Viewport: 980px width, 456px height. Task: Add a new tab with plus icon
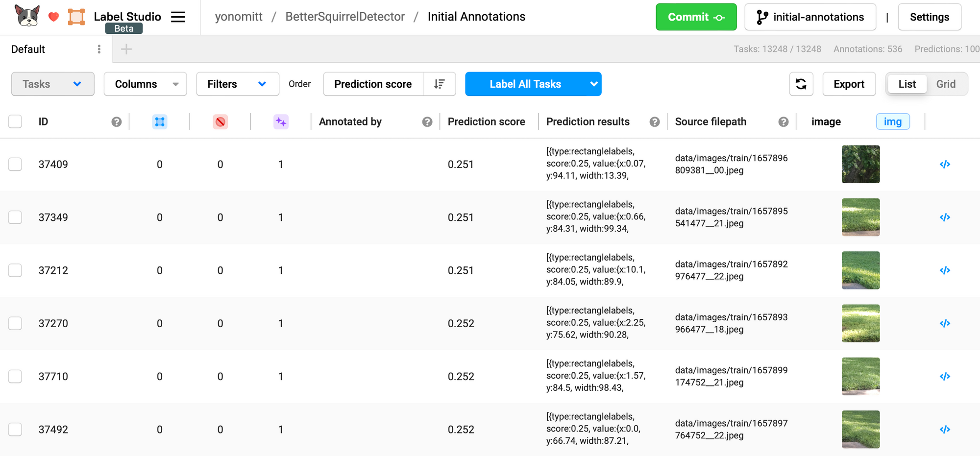pyautogui.click(x=126, y=49)
